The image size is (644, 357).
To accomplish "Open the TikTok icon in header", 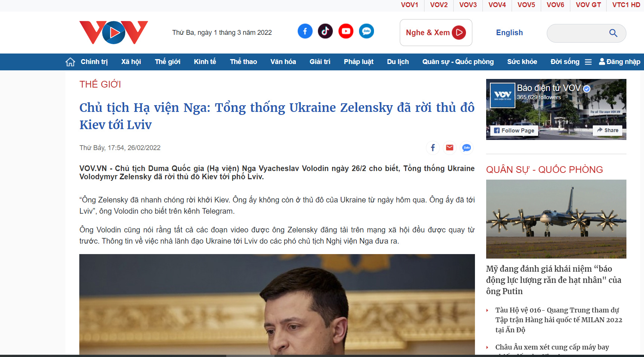I will (325, 31).
